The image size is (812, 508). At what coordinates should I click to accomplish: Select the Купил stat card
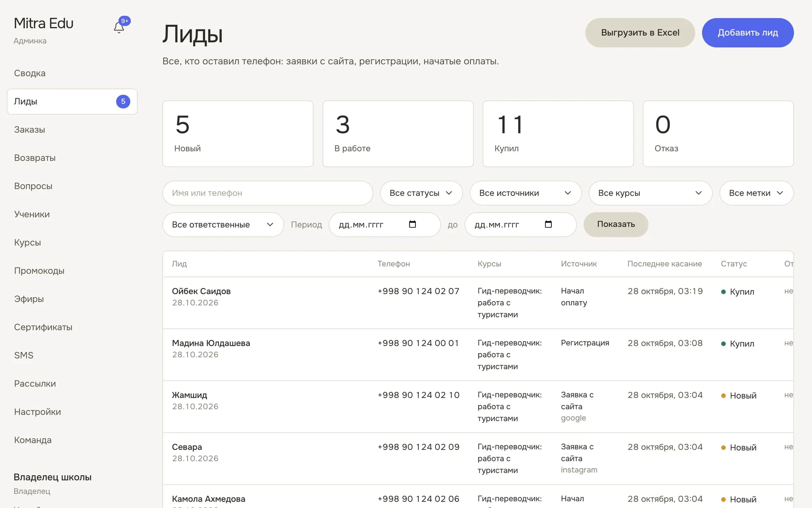(x=558, y=134)
